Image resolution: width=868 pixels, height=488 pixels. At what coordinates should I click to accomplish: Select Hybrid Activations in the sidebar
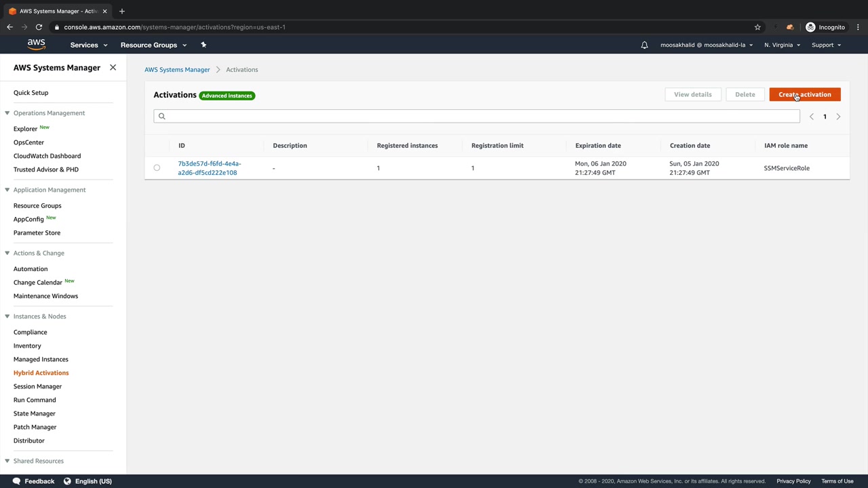pos(41,373)
